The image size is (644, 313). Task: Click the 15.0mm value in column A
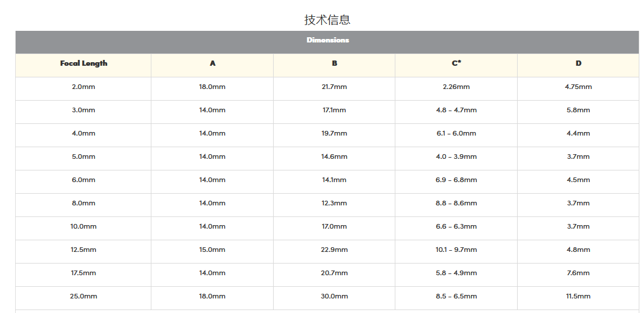click(x=212, y=250)
